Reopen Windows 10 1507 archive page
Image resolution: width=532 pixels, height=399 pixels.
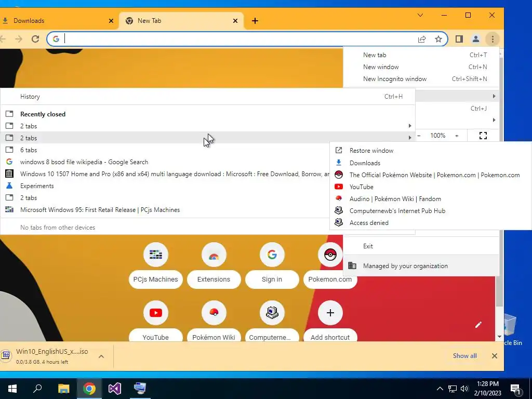165,174
